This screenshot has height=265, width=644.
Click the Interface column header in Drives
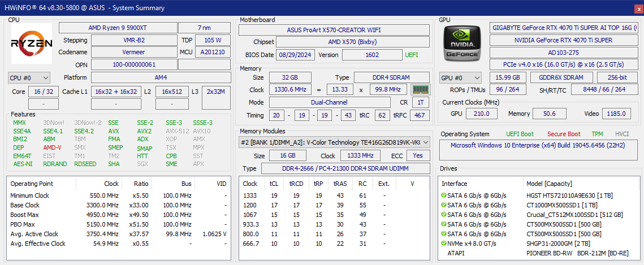(x=455, y=184)
